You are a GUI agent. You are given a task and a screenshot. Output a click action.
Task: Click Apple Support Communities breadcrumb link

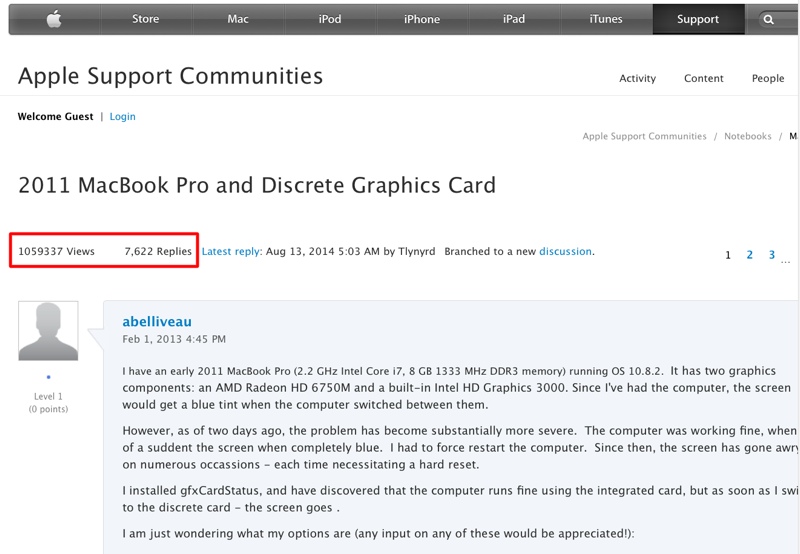coord(644,136)
